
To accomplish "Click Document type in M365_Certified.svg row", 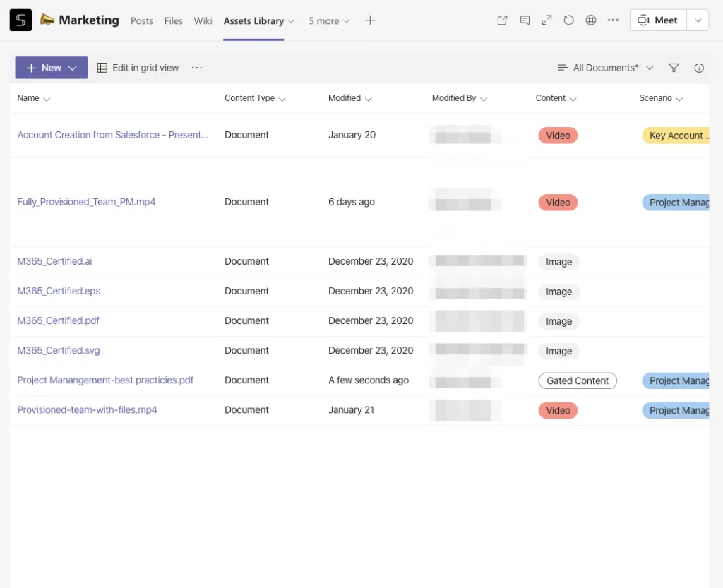I will [x=246, y=351].
